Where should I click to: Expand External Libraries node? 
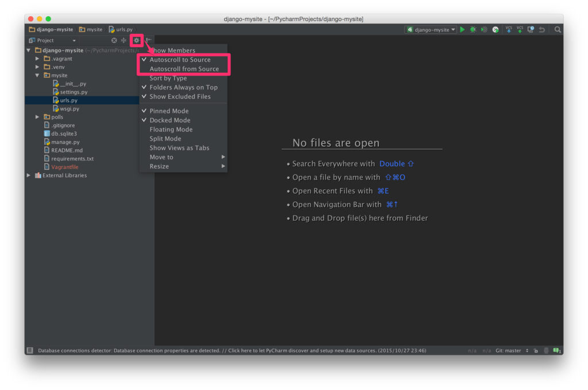pos(29,175)
